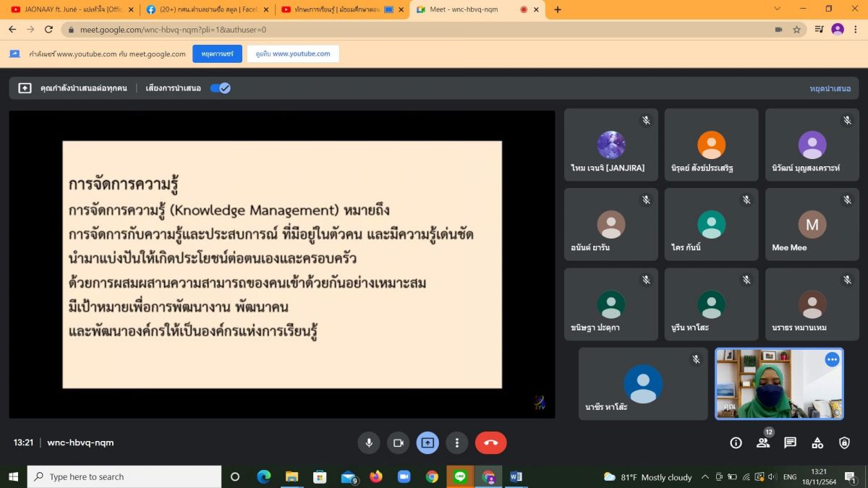Click the present screen button
The image size is (868, 488).
(x=427, y=442)
